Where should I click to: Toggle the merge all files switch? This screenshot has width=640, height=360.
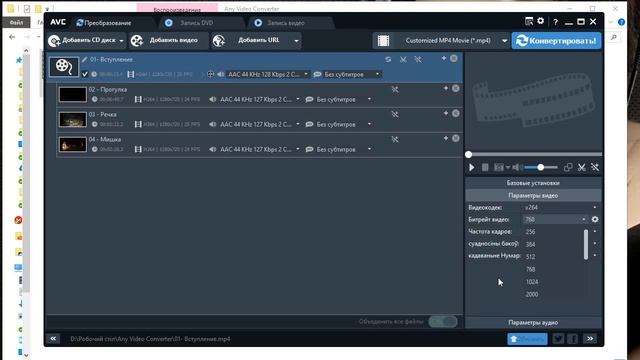[x=443, y=322]
